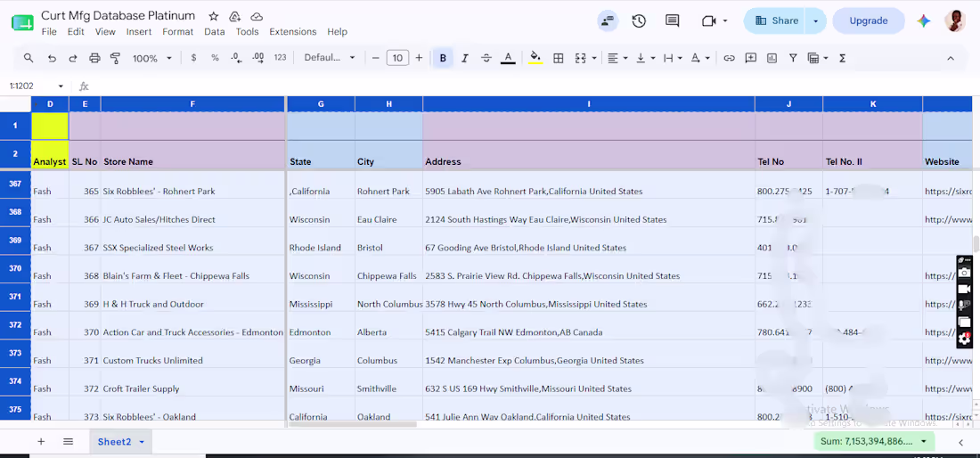
Task: Open the Default font dropdown
Action: pos(330,58)
